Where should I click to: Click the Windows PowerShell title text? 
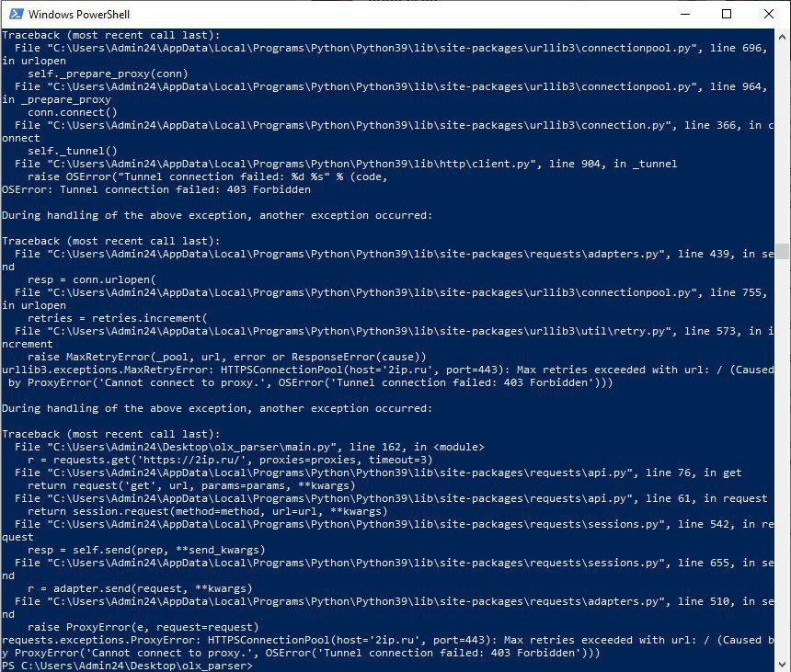(x=79, y=14)
